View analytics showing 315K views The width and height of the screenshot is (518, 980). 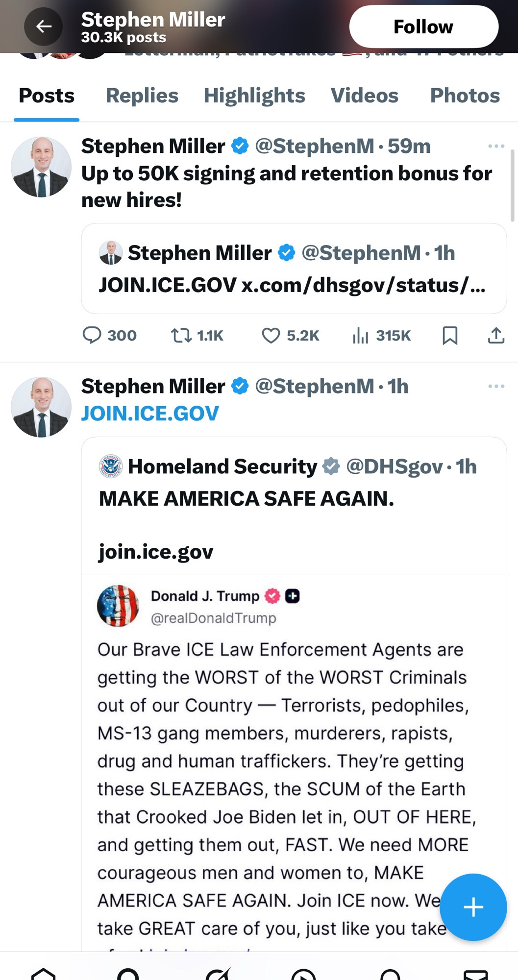[x=381, y=335]
